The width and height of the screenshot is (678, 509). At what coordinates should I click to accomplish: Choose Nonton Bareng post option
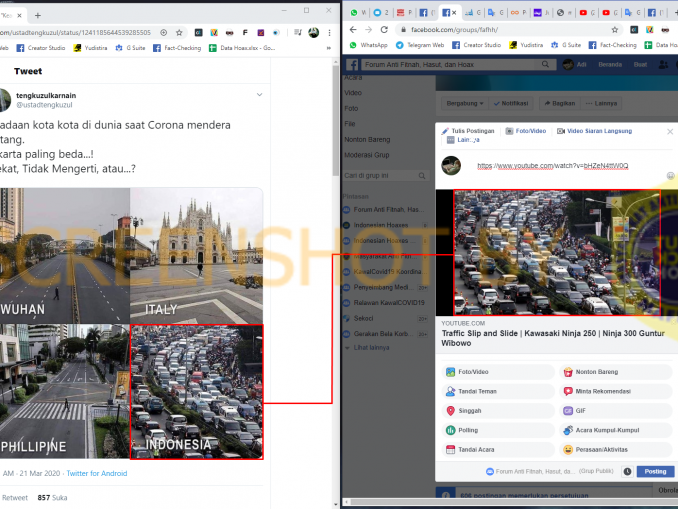point(616,372)
